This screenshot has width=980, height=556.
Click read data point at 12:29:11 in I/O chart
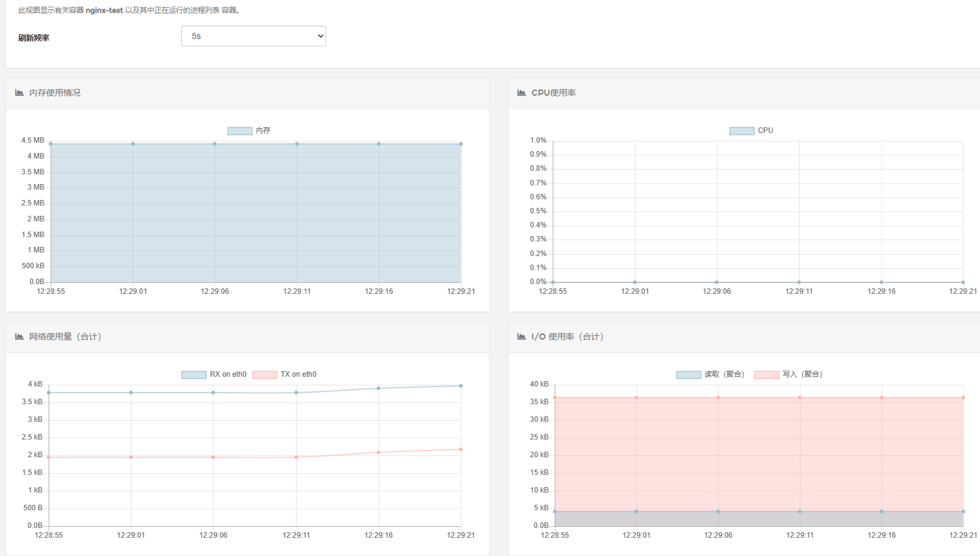point(800,511)
